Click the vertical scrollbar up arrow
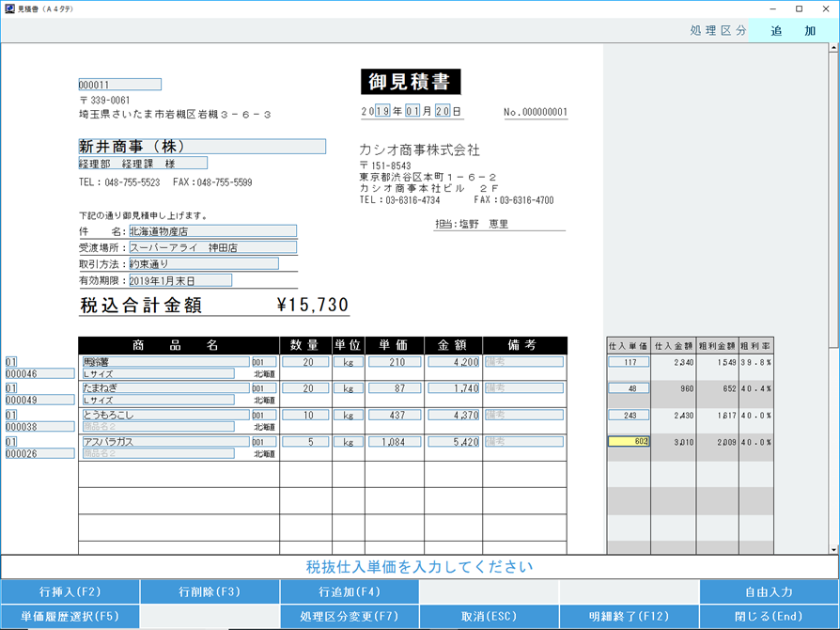840x630 pixels. [833, 48]
